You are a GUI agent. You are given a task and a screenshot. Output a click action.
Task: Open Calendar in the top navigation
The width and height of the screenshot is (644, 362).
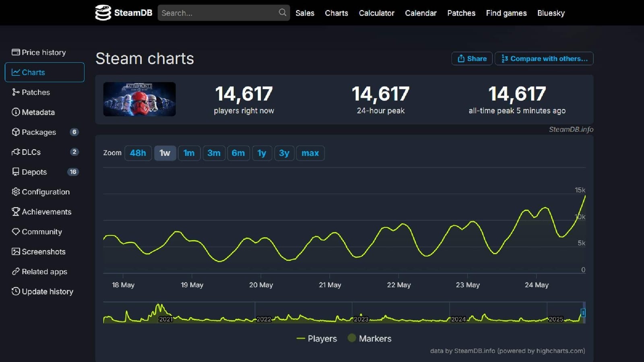(421, 13)
